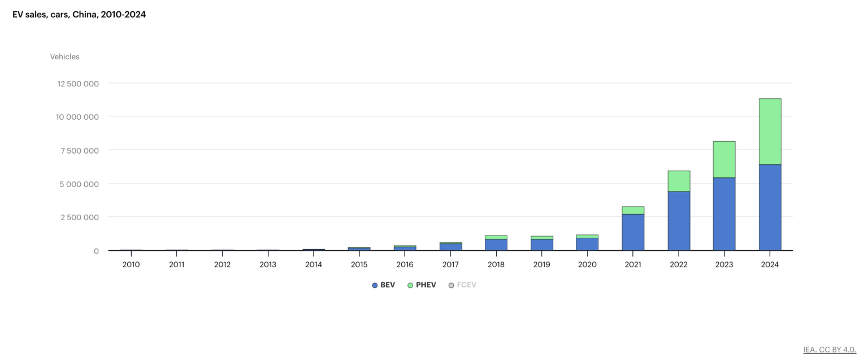This screenshot has height=362, width=868.
Task: Select the 2021 BEV blue bar segment
Action: coord(633,232)
